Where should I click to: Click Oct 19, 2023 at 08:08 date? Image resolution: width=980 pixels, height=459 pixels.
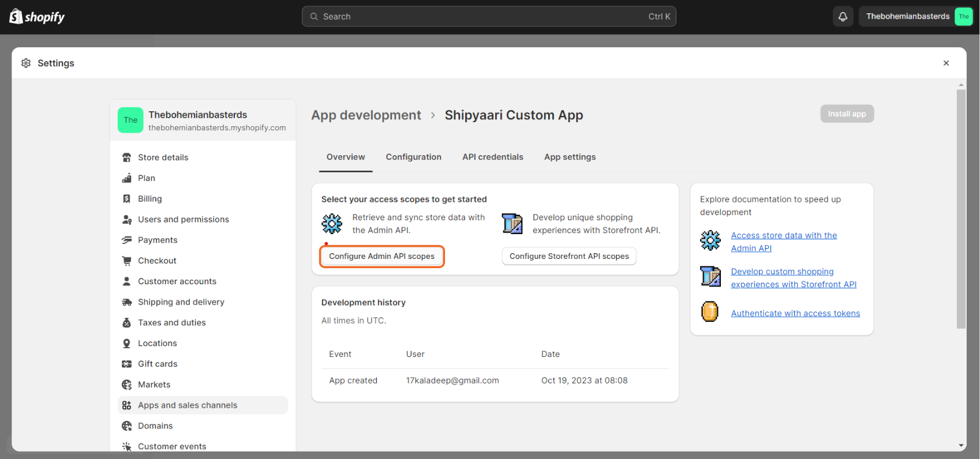click(584, 381)
